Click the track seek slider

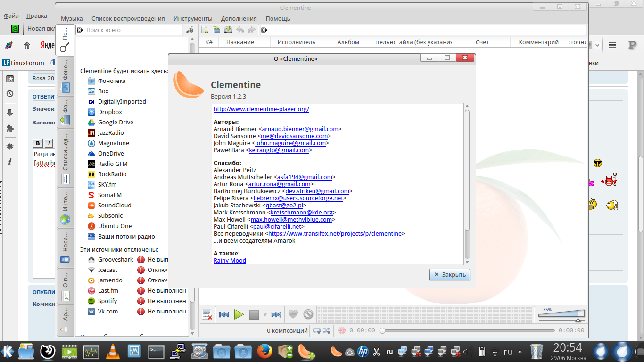pyautogui.click(x=467, y=331)
